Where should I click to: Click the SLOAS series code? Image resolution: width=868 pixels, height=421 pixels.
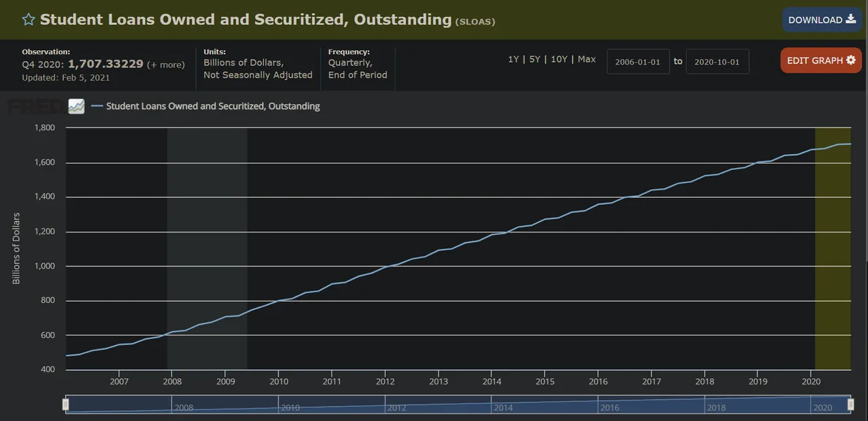475,22
